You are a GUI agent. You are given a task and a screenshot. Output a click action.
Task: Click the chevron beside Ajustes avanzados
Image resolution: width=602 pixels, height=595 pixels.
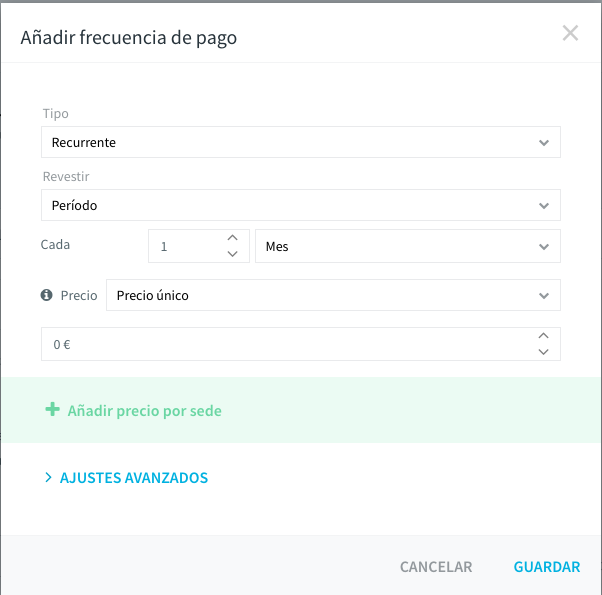pyautogui.click(x=48, y=478)
